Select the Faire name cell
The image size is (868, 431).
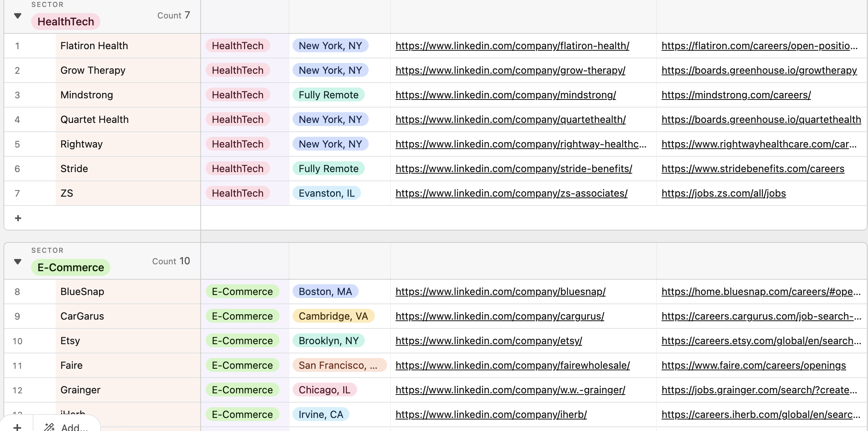click(x=128, y=365)
